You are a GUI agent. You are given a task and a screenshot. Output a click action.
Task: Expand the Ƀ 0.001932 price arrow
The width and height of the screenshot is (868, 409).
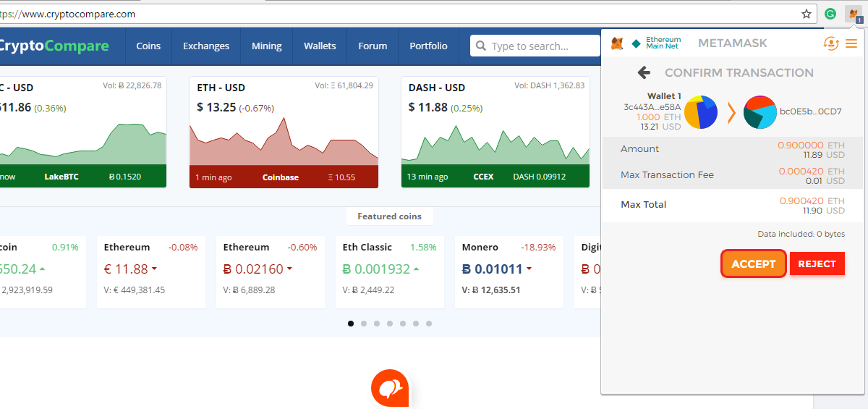coord(416,269)
